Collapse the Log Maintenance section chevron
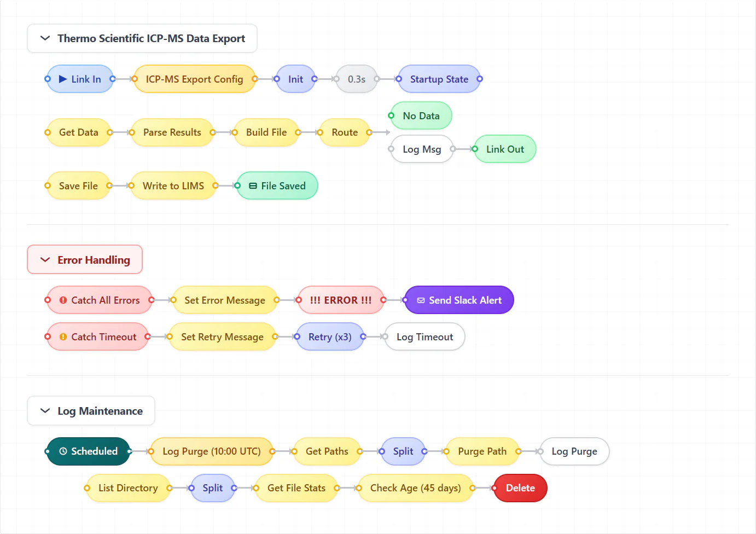This screenshot has height=534, width=756. pos(45,411)
